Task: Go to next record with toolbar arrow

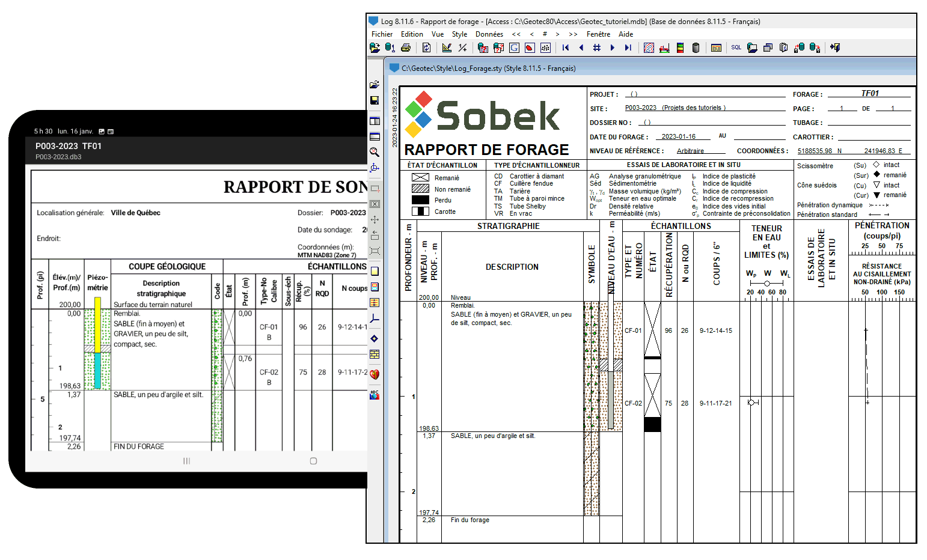Action: 613,47
